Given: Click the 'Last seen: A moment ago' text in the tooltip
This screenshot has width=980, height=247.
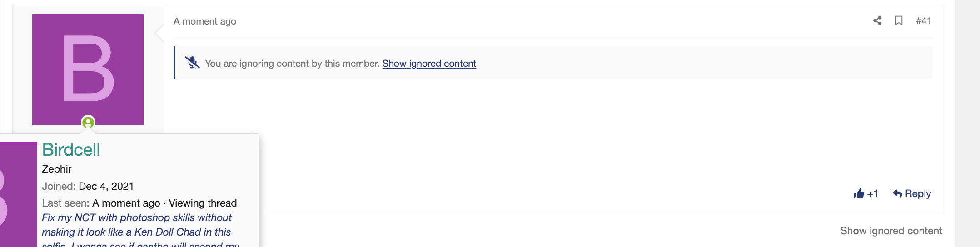Looking at the screenshot, I should 101,203.
